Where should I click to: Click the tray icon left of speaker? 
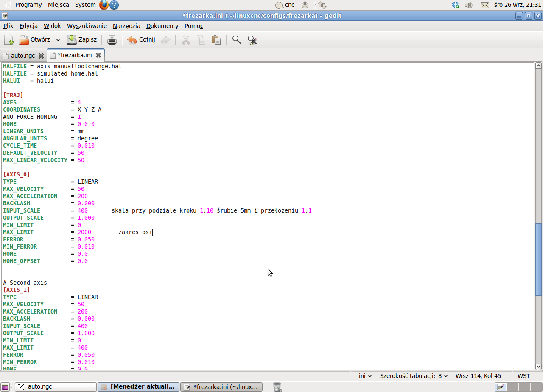456,5
